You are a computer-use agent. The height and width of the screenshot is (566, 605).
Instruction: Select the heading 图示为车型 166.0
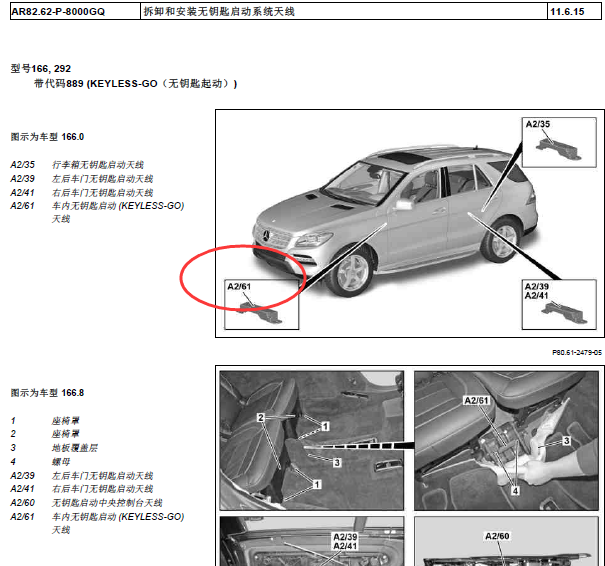47,137
